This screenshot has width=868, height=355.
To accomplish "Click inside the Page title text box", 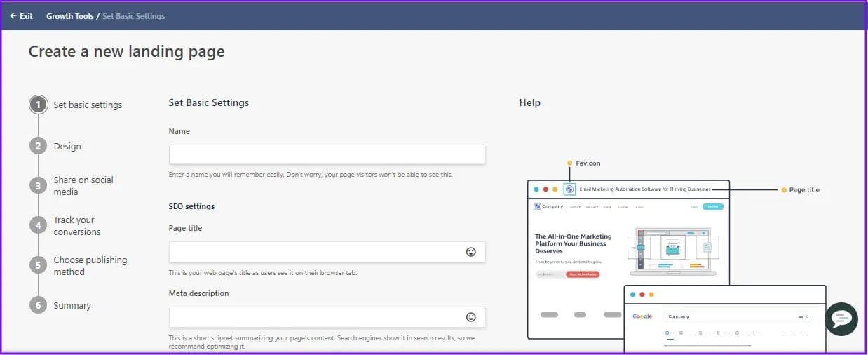I will point(316,252).
